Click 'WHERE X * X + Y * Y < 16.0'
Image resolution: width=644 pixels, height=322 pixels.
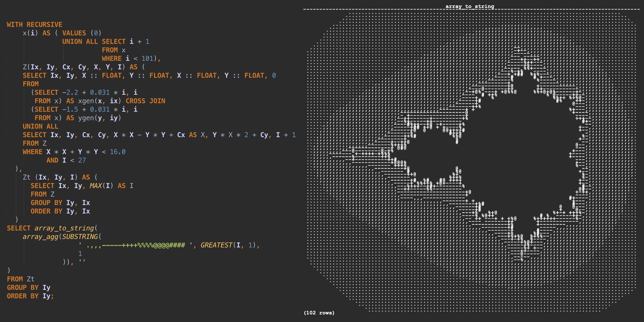click(x=74, y=152)
